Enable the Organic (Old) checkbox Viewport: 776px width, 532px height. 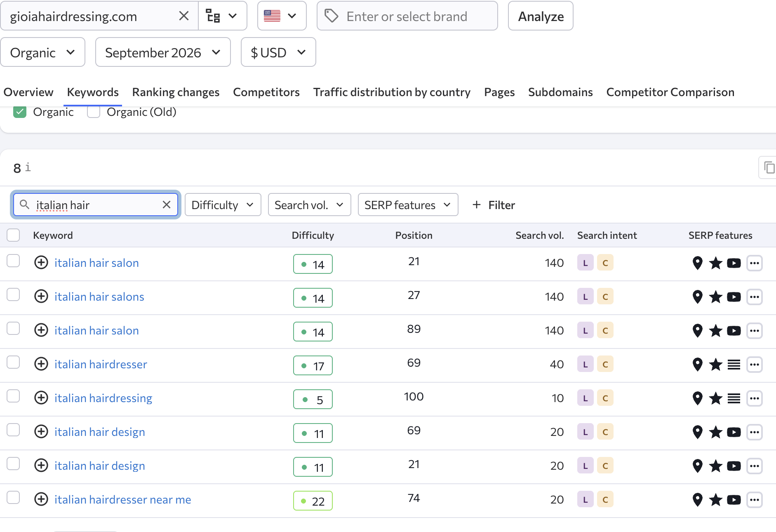94,112
